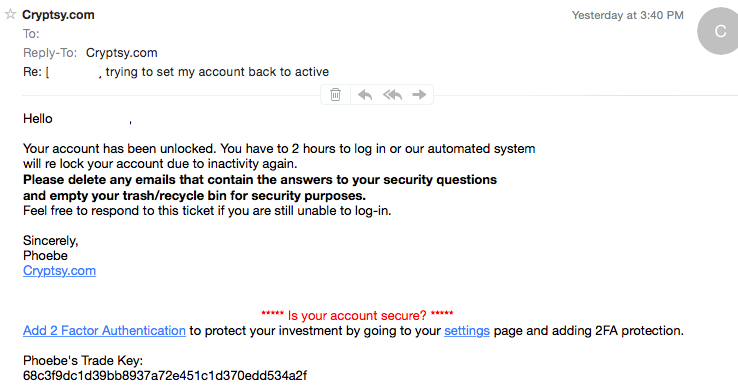738x390 pixels.
Task: Open the Add 2 Factor Authentication link
Action: [x=104, y=331]
